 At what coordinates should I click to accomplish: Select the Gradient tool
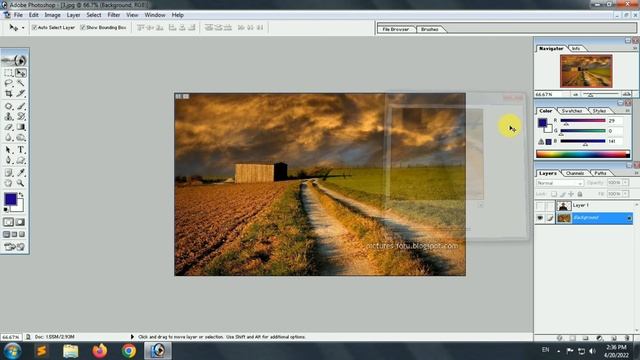(x=21, y=127)
